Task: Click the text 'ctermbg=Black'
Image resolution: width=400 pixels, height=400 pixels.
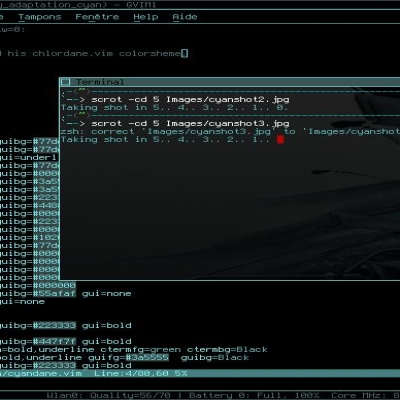Action: [227, 350]
